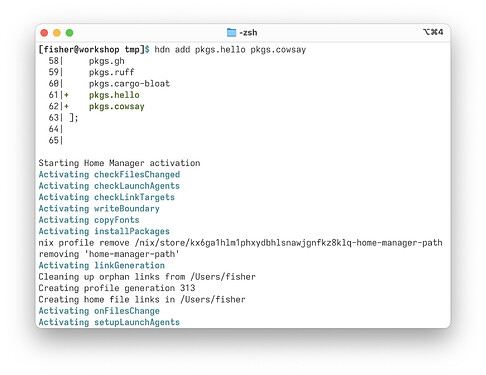The width and height of the screenshot is (486, 375).
Task: Click 'Starting Home Manager activation' line
Action: tap(119, 163)
